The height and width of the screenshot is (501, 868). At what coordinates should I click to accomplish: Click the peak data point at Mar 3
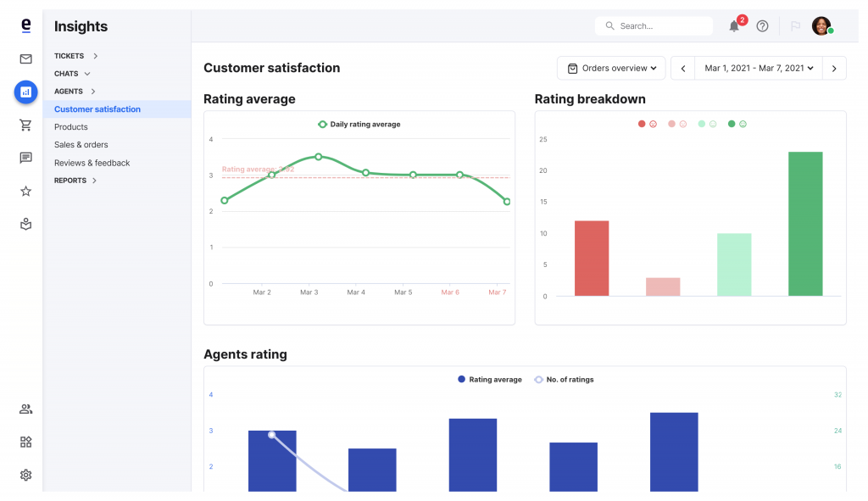(x=319, y=157)
